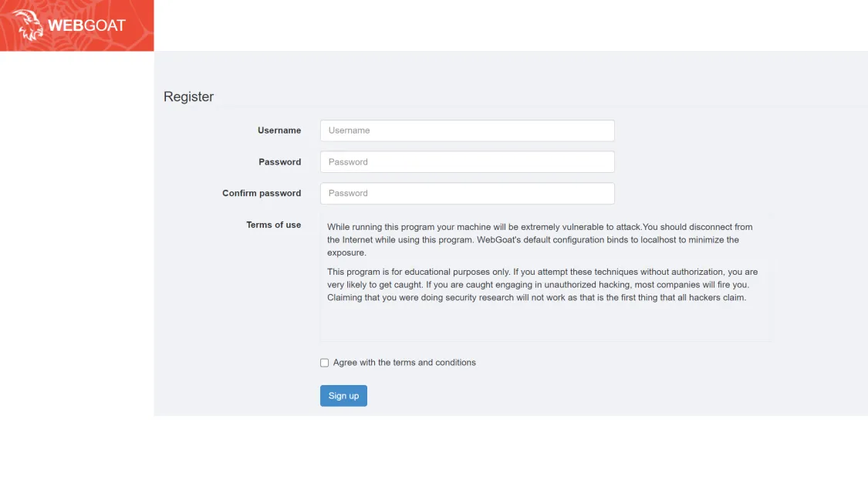Click the blank white sidebar left of form
This screenshot has width=868, height=477.
pos(76,232)
